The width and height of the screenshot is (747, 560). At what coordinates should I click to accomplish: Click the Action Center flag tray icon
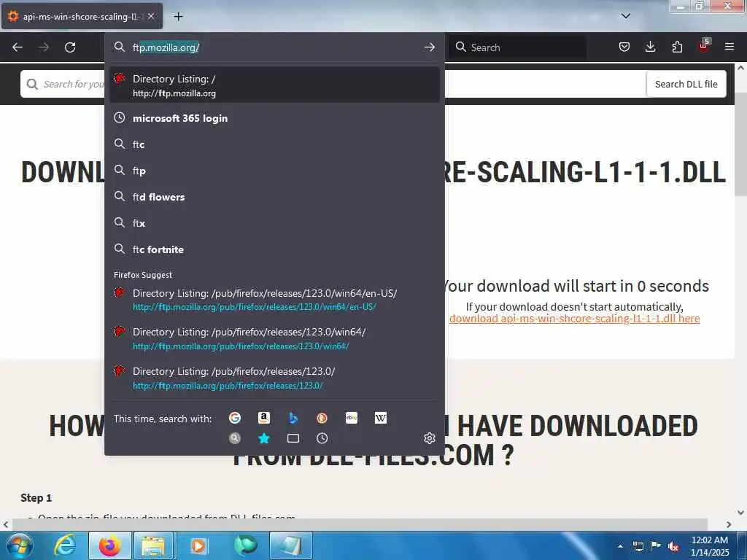coord(656,546)
